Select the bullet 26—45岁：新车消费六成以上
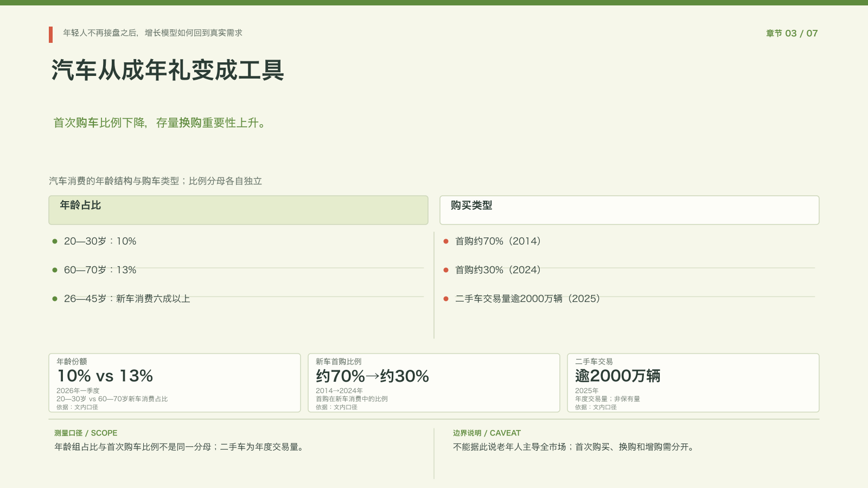 coord(127,299)
